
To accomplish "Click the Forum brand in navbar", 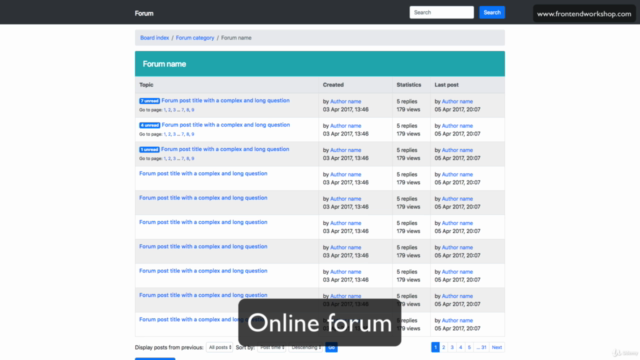I will [144, 13].
